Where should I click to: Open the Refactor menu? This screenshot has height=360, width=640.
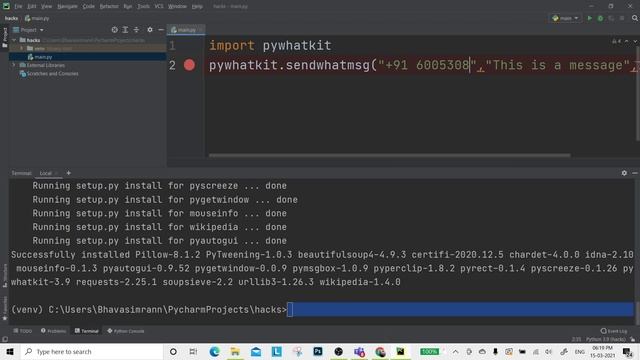tap(109, 6)
